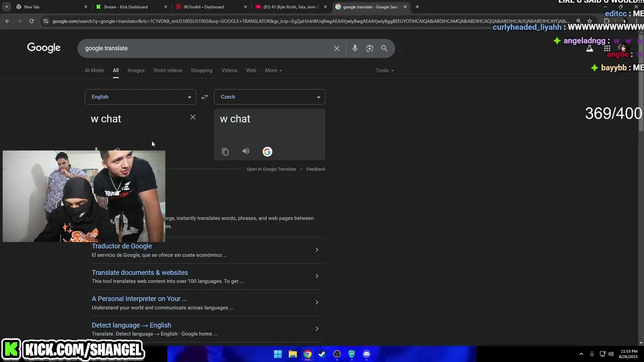Select the Videos search tab
Screen dimensions: 644x362
[x=229, y=70]
